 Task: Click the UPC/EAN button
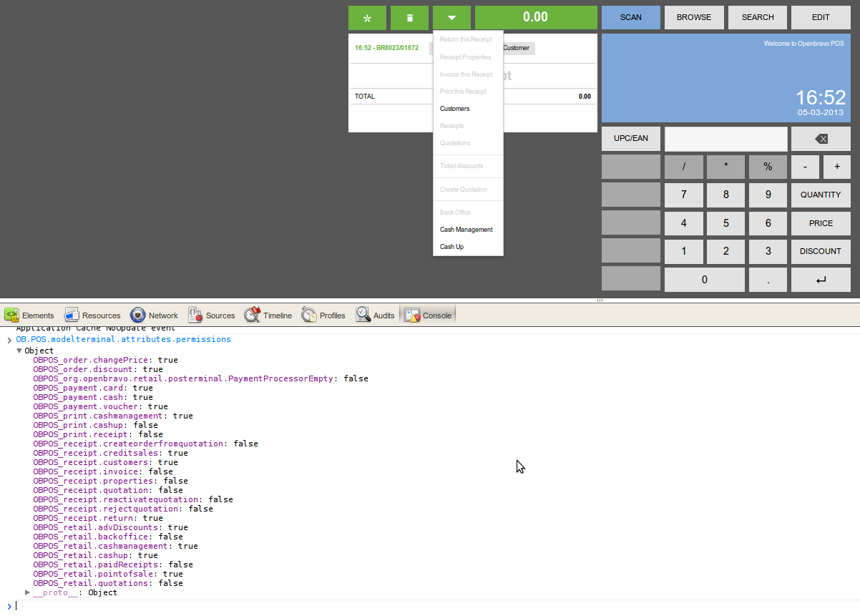[x=630, y=138]
